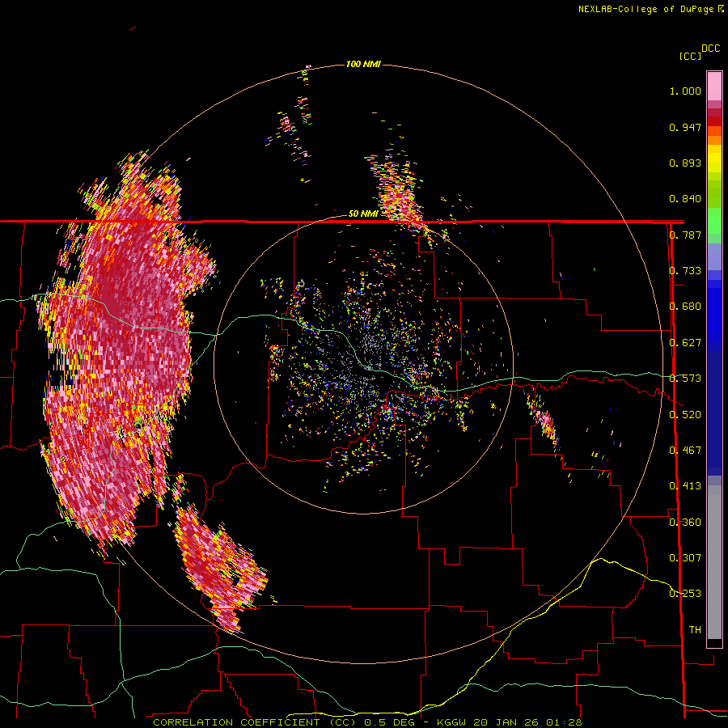The image size is (728, 728).
Task: Click the [CC] units label
Action: tap(690, 56)
